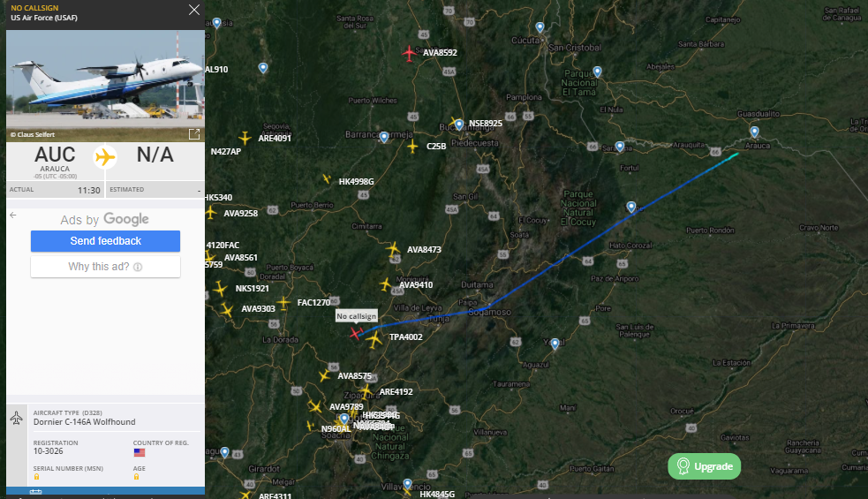Go back using the ad arrow
The width and height of the screenshot is (868, 499).
(12, 215)
